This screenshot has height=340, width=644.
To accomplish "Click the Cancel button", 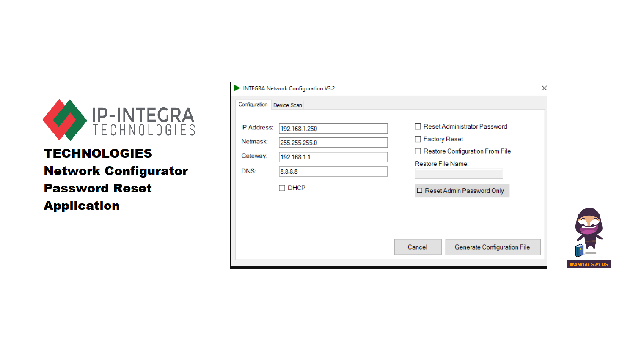I will click(x=418, y=247).
